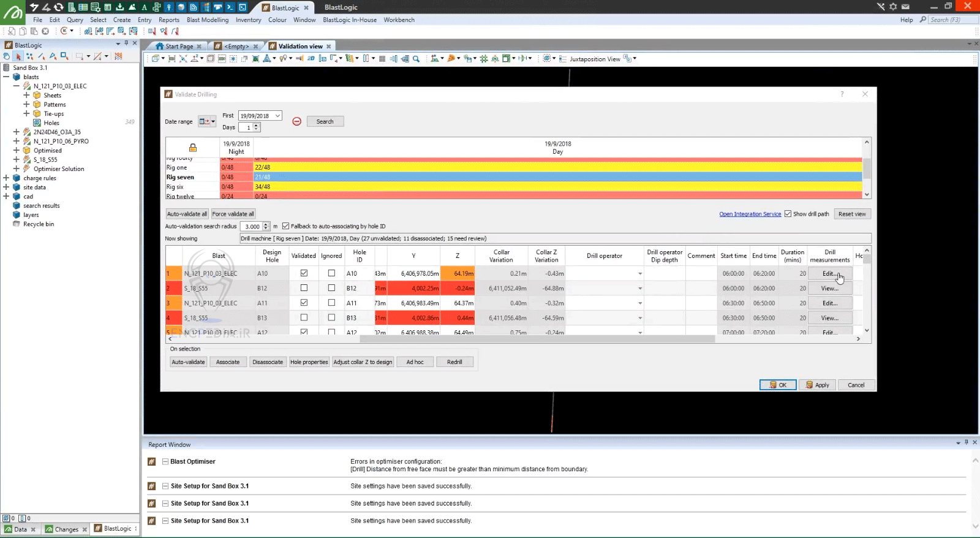Switch to the Start Page tab
Screen dimensions: 980x538
tap(178, 47)
